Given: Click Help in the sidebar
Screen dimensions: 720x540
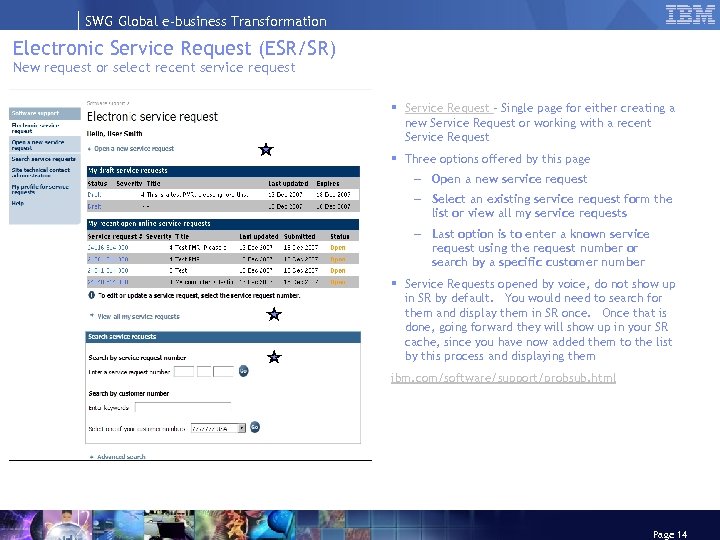Looking at the screenshot, I should [x=17, y=203].
